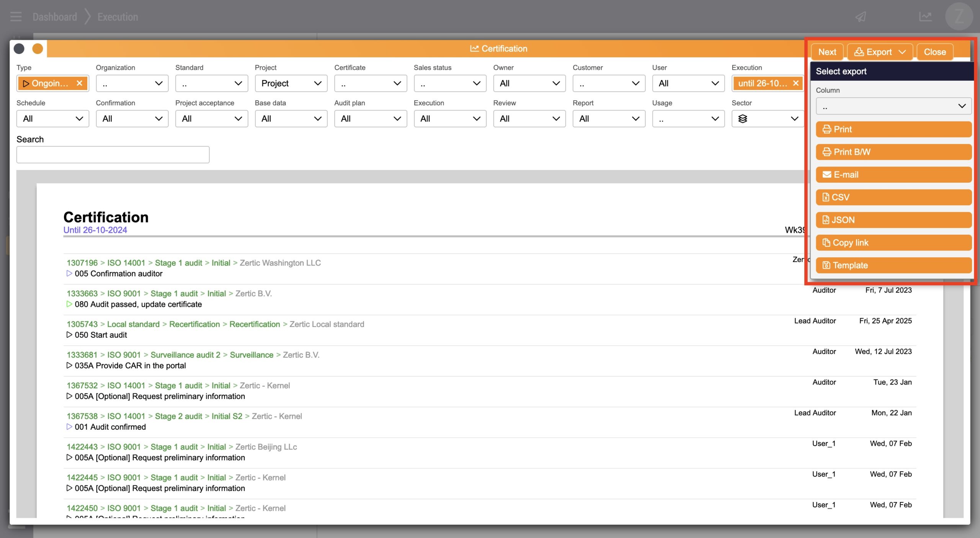Click the user avatar Z icon

point(959,17)
